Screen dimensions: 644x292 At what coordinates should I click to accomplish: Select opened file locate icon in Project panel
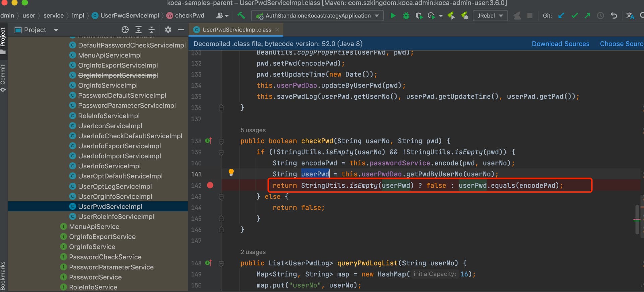point(125,30)
